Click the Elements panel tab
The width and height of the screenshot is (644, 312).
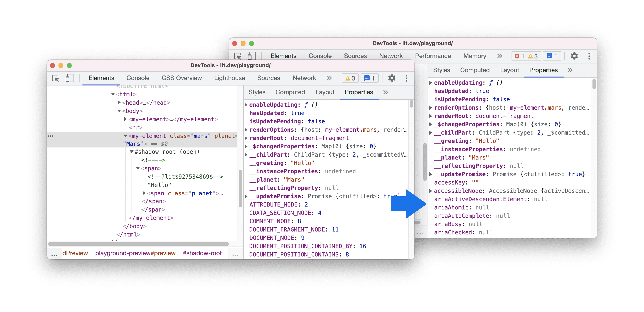[x=101, y=78]
